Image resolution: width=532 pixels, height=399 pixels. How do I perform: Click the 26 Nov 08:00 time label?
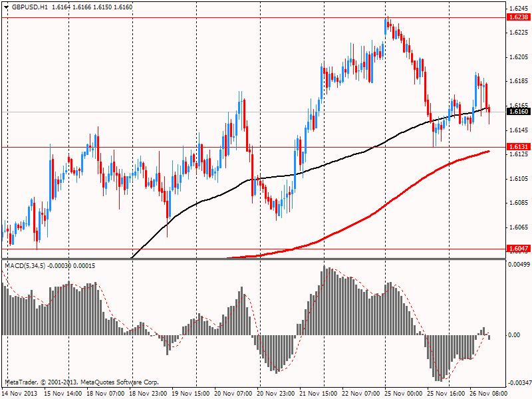click(x=489, y=394)
